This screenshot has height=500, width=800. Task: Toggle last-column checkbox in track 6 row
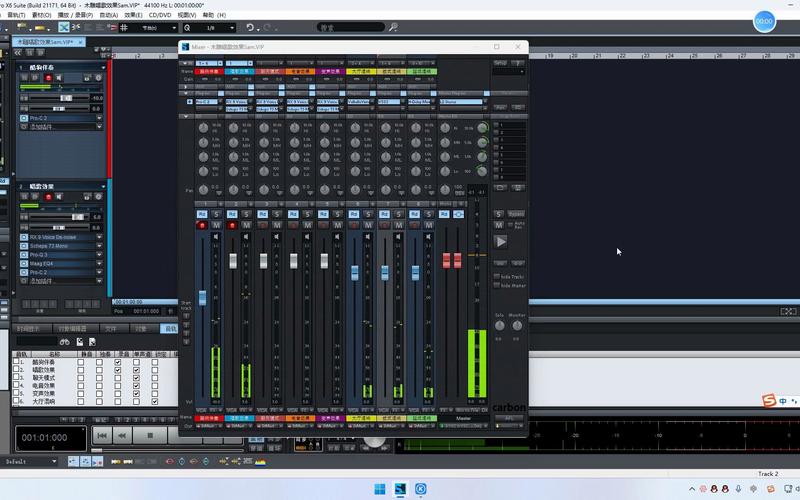click(x=155, y=402)
